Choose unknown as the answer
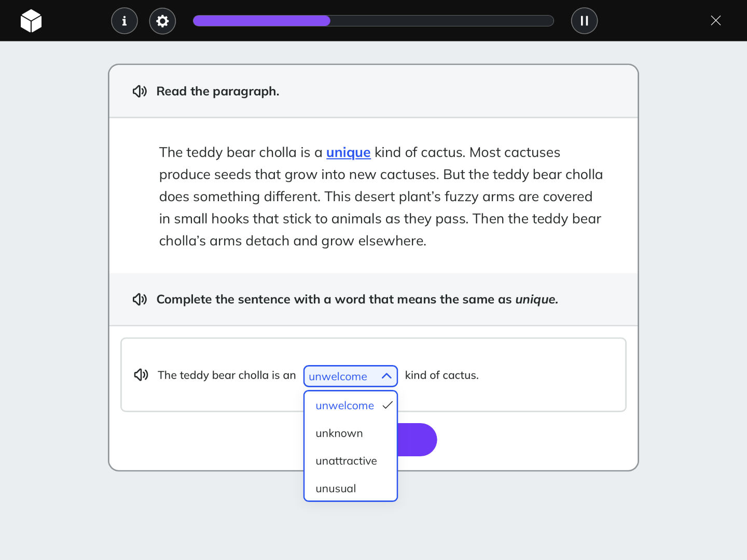 click(339, 433)
